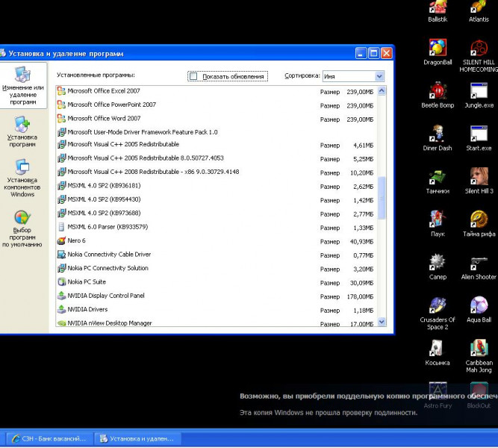498x448 pixels.
Task: Open Выбор программ по умолчанию sidebar option
Action: (x=22, y=228)
